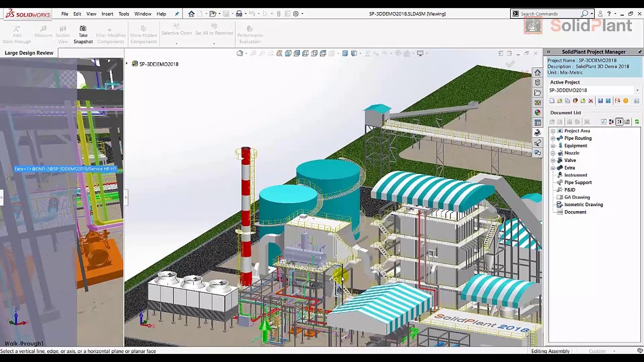Image resolution: width=644 pixels, height=362 pixels.
Task: Click the Take Snapshot tool
Action: tap(83, 35)
